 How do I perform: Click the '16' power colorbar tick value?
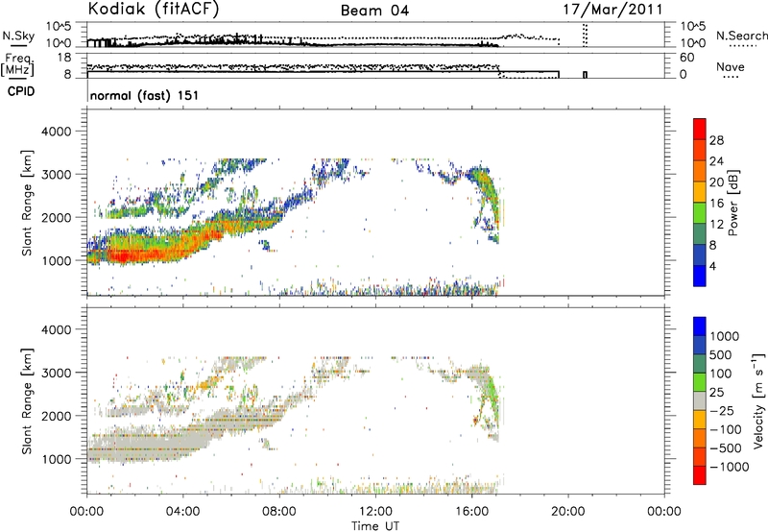tap(716, 204)
